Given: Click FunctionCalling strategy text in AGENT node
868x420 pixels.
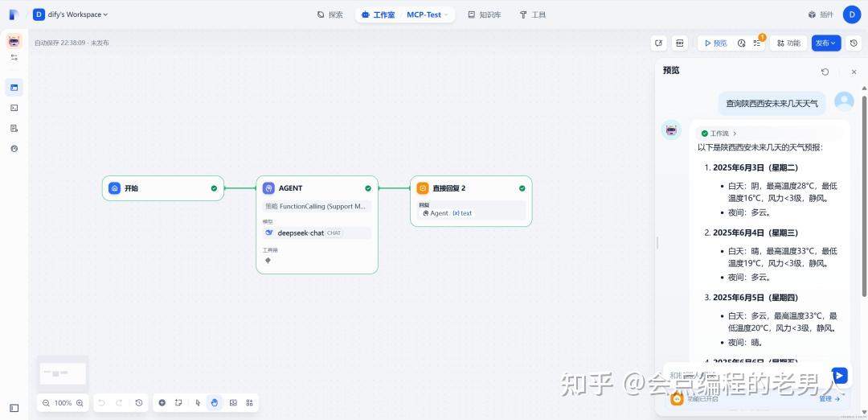Looking at the screenshot, I should [x=317, y=207].
